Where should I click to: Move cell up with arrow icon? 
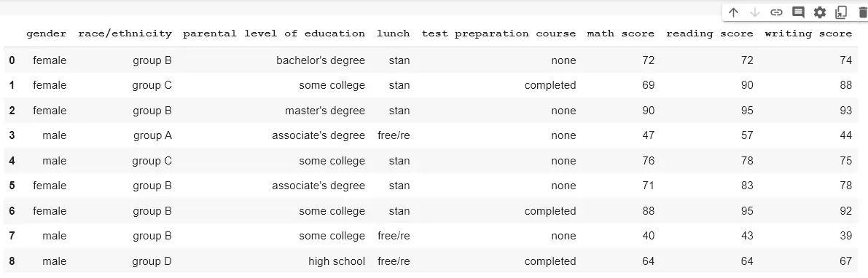[x=733, y=12]
